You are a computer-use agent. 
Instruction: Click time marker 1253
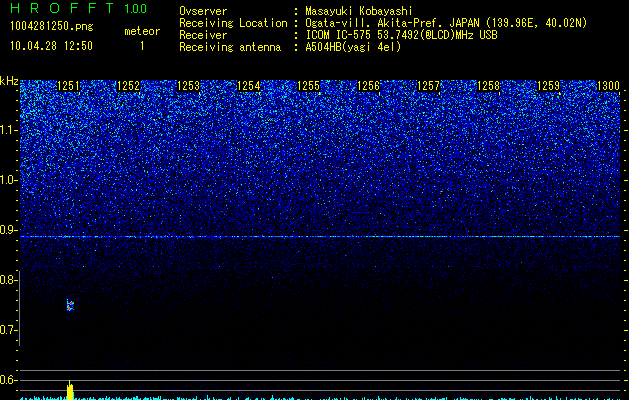point(189,86)
